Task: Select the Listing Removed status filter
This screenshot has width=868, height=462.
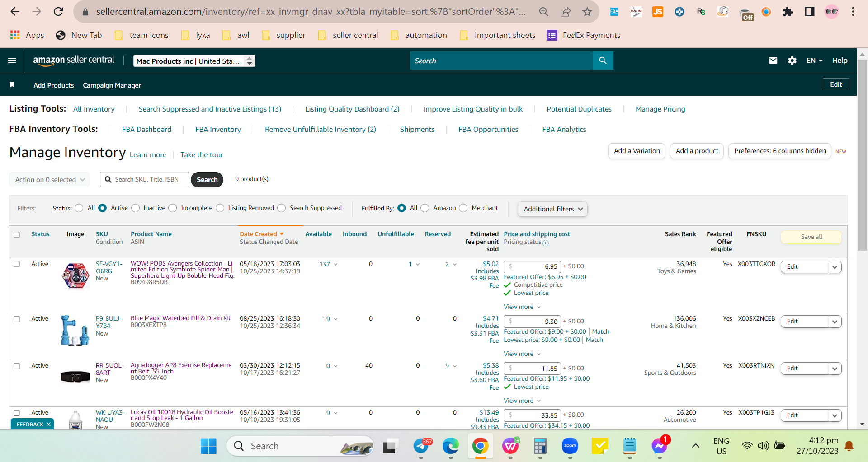Action: tap(220, 208)
